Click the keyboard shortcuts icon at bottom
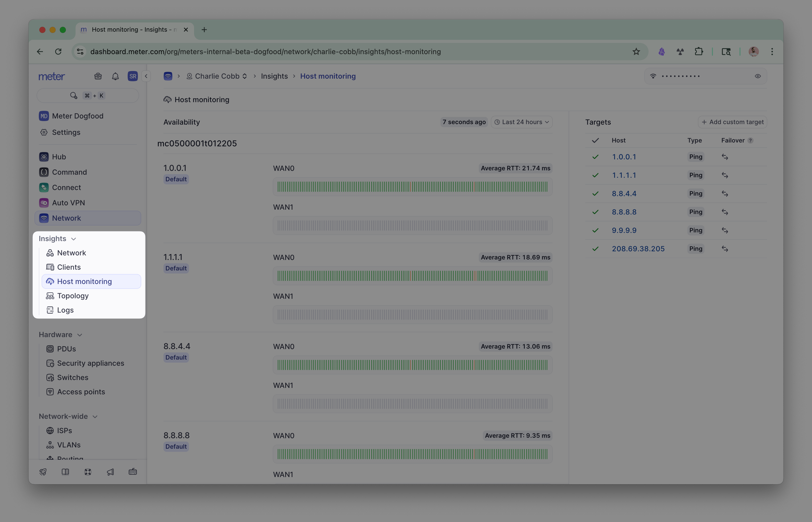812x522 pixels. (x=133, y=472)
